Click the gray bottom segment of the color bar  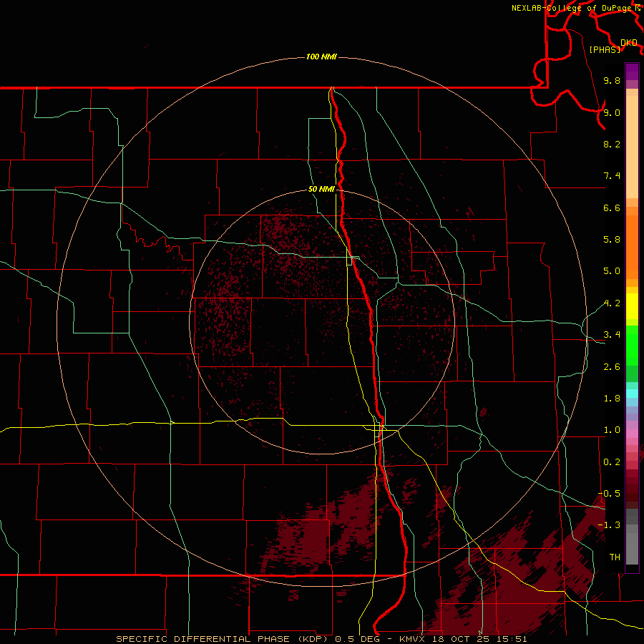point(632,545)
